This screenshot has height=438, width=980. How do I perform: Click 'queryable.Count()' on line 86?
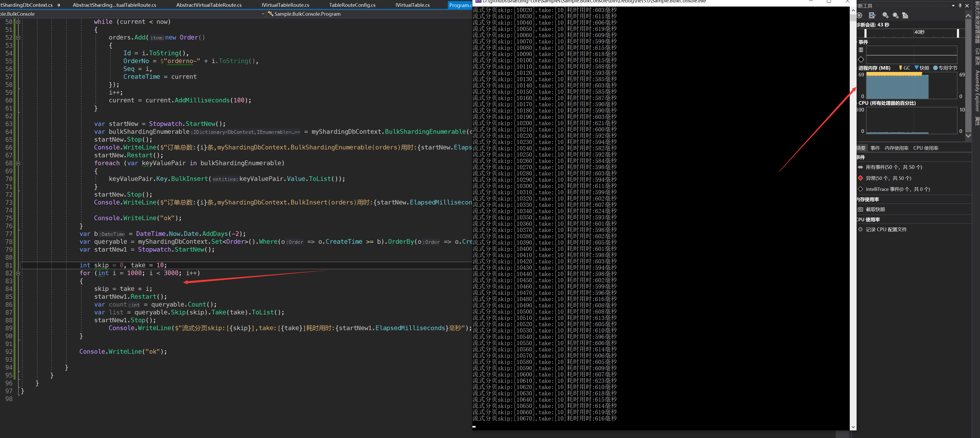(x=184, y=304)
